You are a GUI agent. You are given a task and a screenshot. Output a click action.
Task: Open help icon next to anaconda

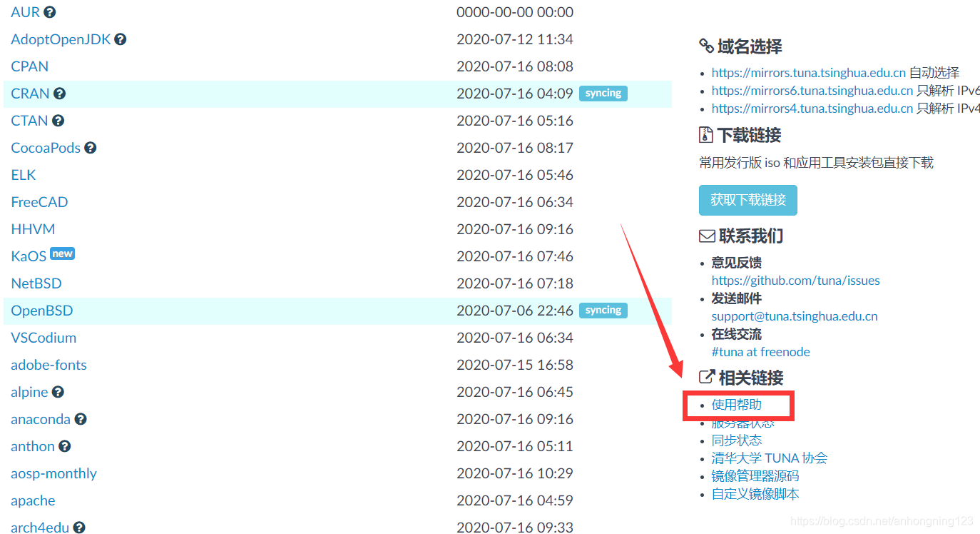tap(81, 419)
